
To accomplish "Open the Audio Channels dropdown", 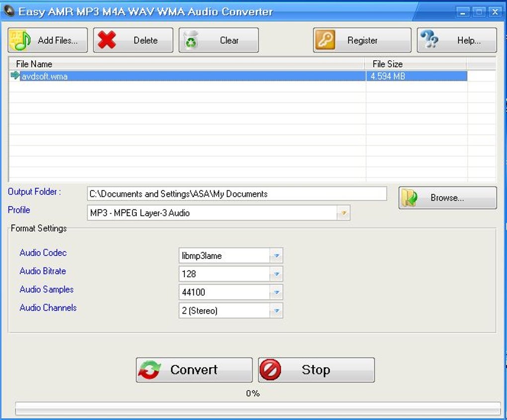I will (277, 311).
